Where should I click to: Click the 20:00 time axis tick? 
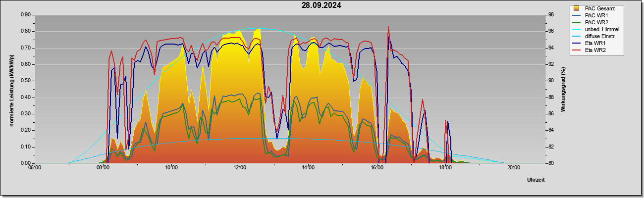click(514, 168)
